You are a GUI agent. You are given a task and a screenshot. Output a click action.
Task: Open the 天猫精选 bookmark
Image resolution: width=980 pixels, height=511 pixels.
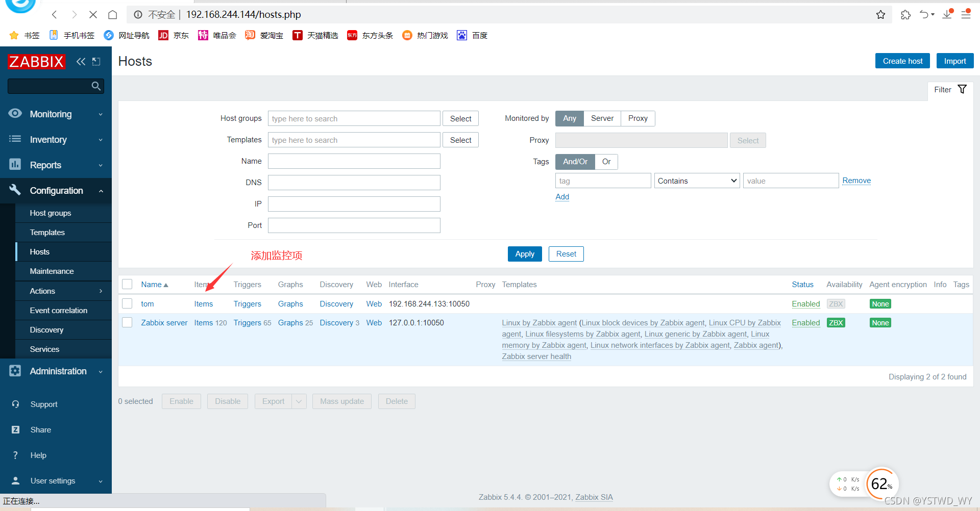[315, 35]
